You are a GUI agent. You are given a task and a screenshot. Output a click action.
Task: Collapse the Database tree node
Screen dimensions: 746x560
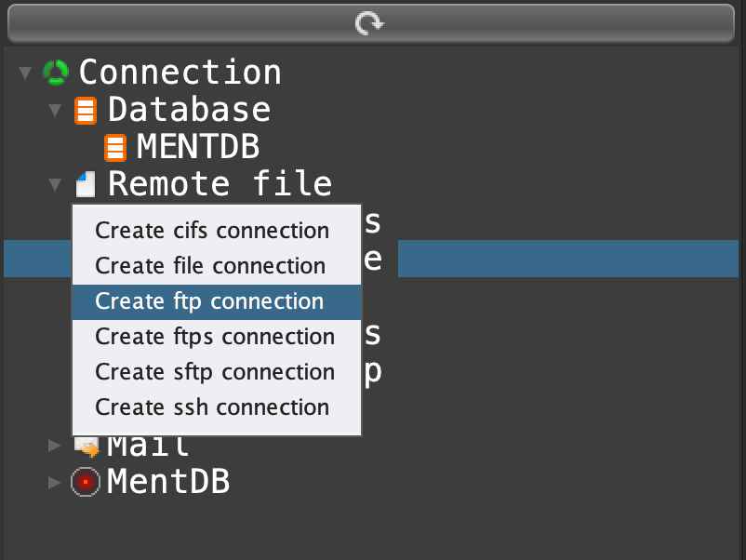point(55,111)
